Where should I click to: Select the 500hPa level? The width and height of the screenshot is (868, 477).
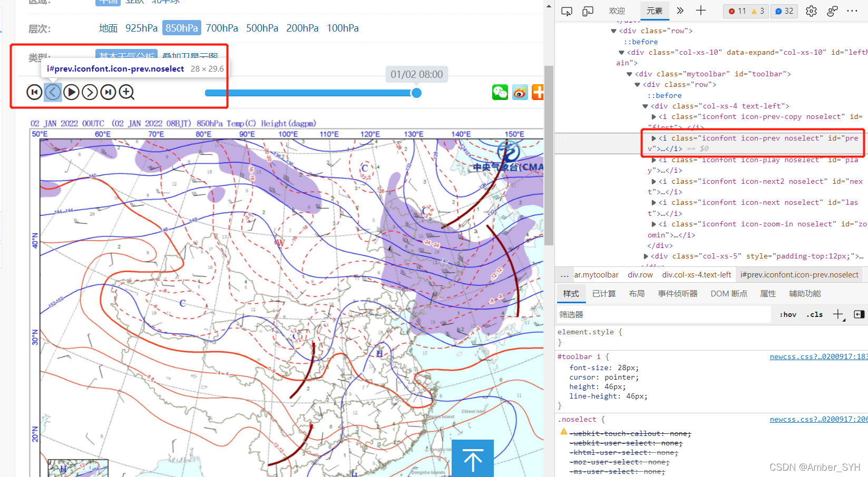pos(262,28)
